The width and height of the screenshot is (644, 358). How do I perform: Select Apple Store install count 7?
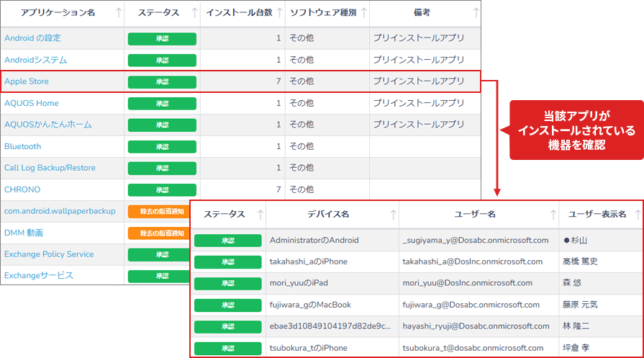(278, 81)
